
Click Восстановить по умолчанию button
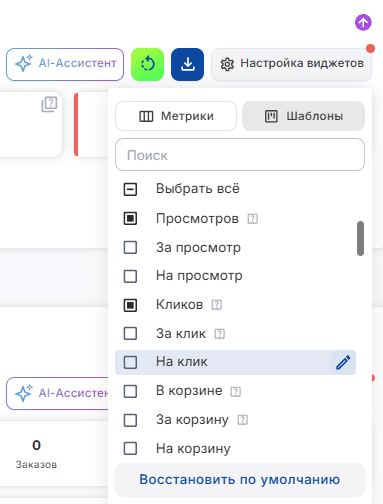240,480
